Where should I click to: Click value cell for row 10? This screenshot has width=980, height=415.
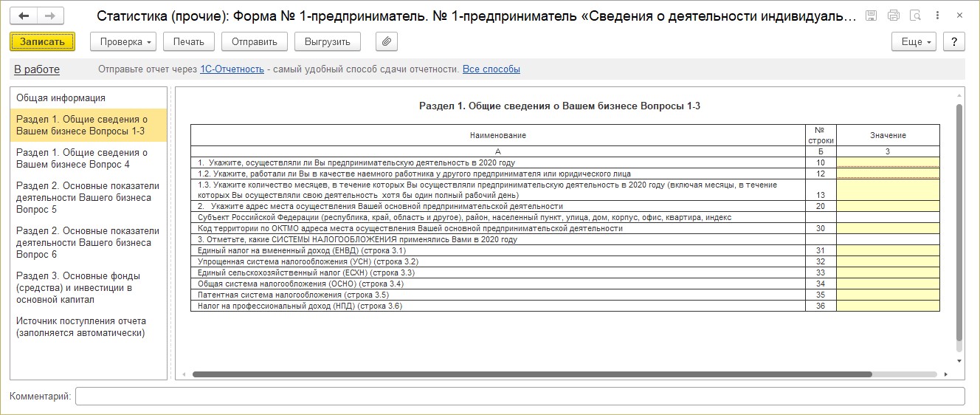tap(888, 162)
